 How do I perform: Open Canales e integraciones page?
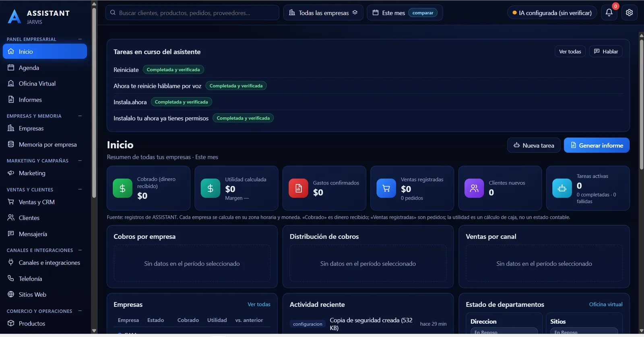(45, 263)
